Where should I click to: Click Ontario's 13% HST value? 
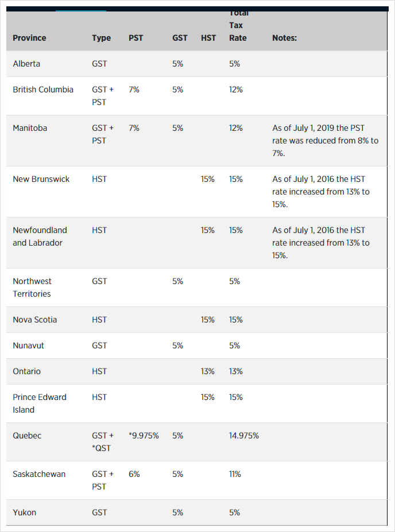pyautogui.click(x=208, y=371)
